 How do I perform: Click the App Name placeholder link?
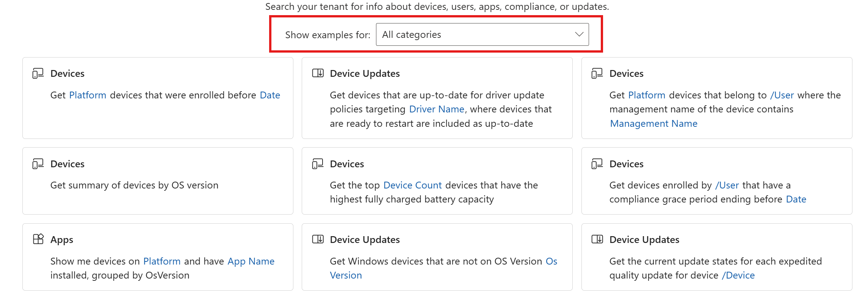point(251,262)
